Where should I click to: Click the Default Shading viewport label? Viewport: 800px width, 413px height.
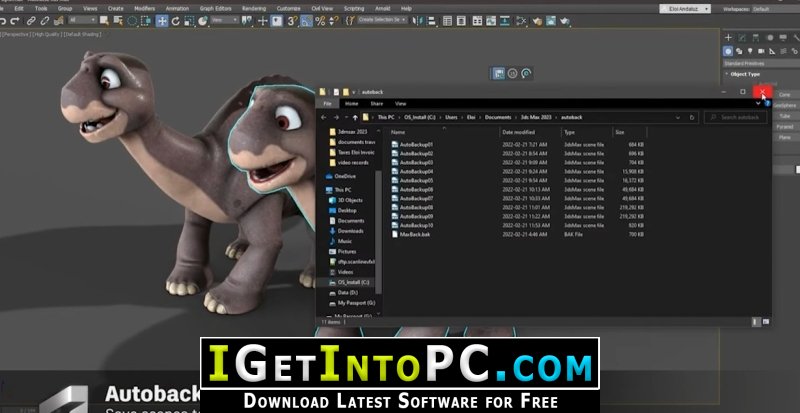tap(83, 34)
